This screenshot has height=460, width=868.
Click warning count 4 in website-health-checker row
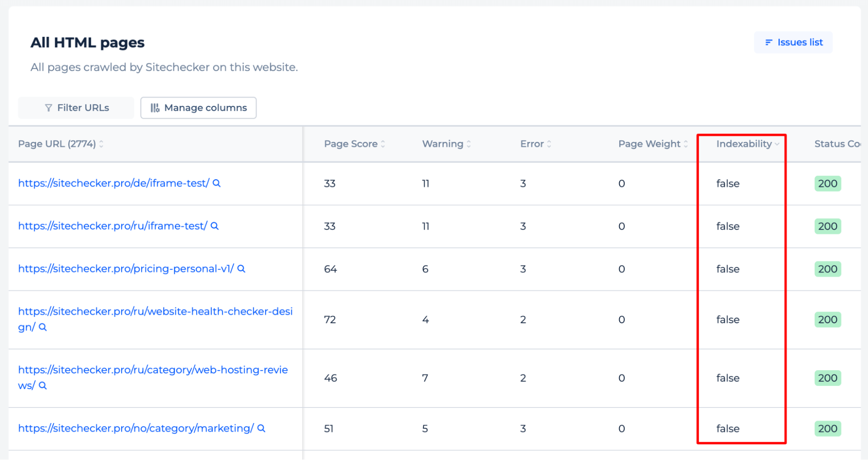[426, 320]
